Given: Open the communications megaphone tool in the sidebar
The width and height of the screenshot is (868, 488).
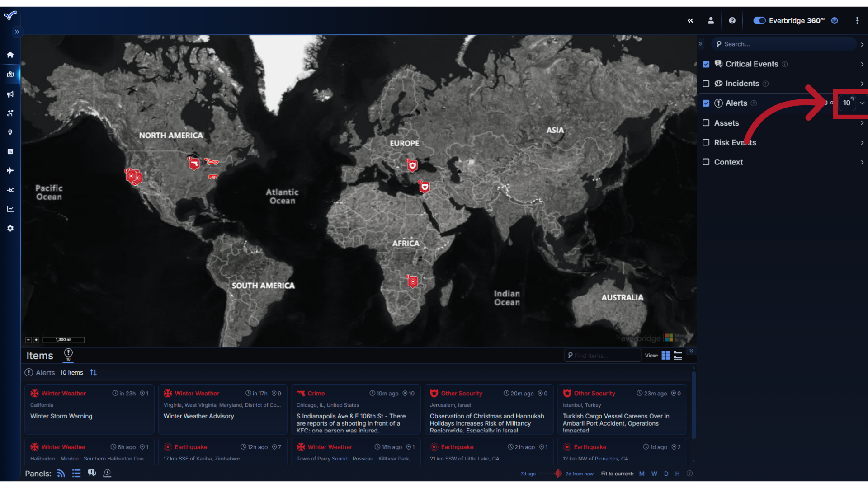Looking at the screenshot, I should pyautogui.click(x=10, y=94).
